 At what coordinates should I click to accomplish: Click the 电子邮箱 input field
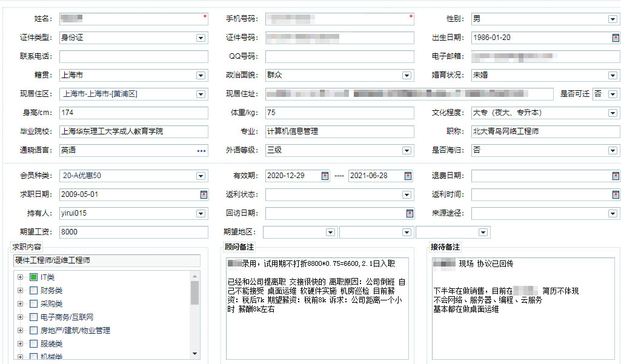546,56
